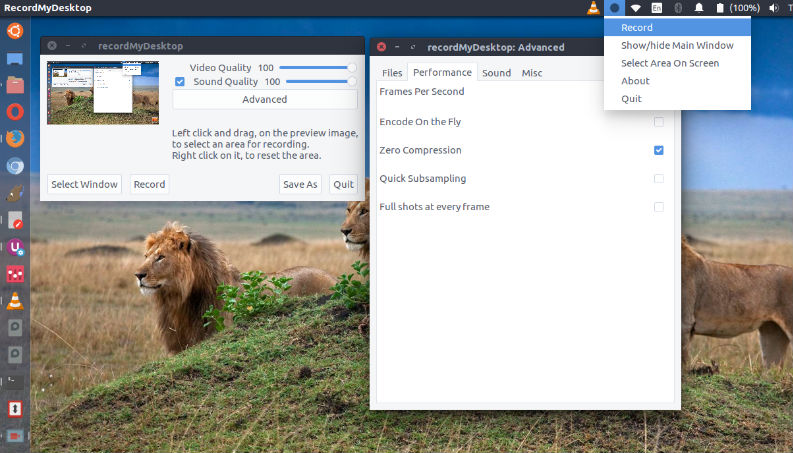Viewport: 793px width, 453px height.
Task: Click the Sound Quality value 100
Action: (272, 81)
